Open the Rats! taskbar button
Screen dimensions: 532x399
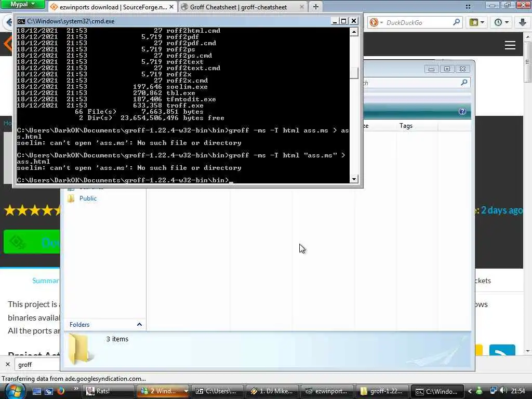point(108,391)
